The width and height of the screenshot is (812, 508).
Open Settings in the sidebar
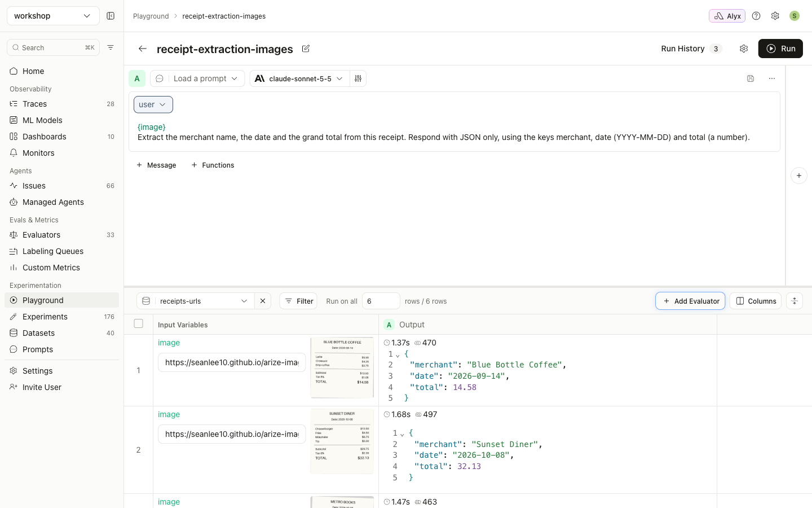click(x=62, y=371)
